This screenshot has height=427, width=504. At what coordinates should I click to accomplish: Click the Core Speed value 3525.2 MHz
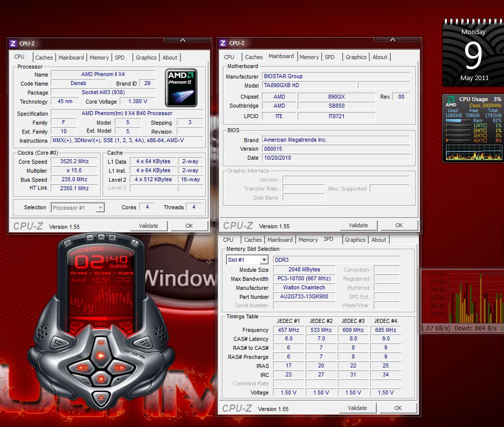[x=74, y=162]
